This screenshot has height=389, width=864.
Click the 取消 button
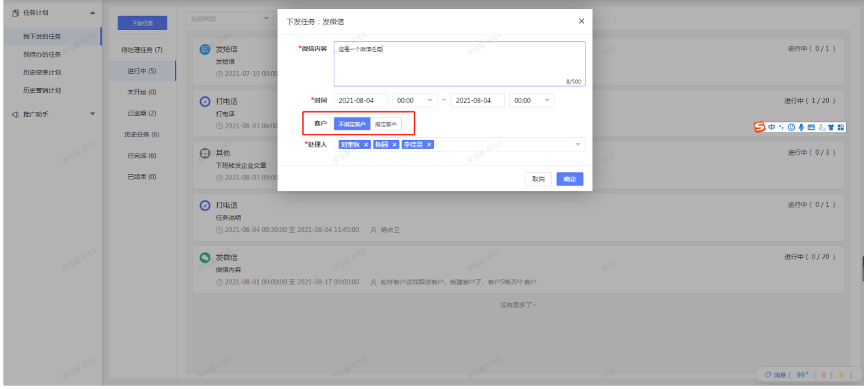(538, 179)
